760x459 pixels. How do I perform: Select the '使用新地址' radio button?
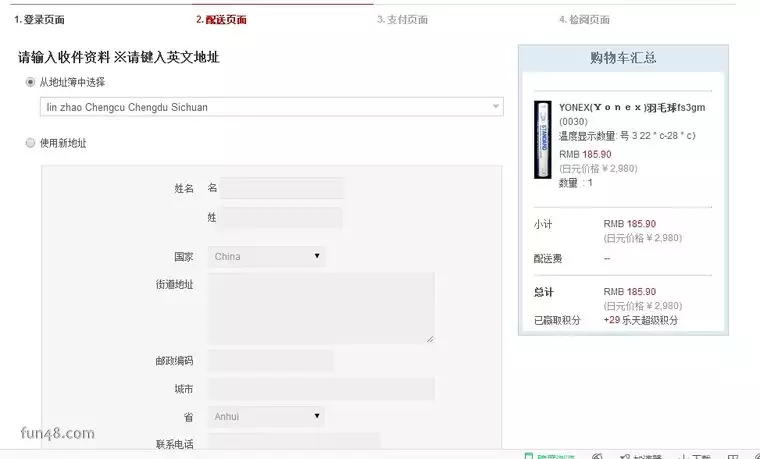point(31,143)
